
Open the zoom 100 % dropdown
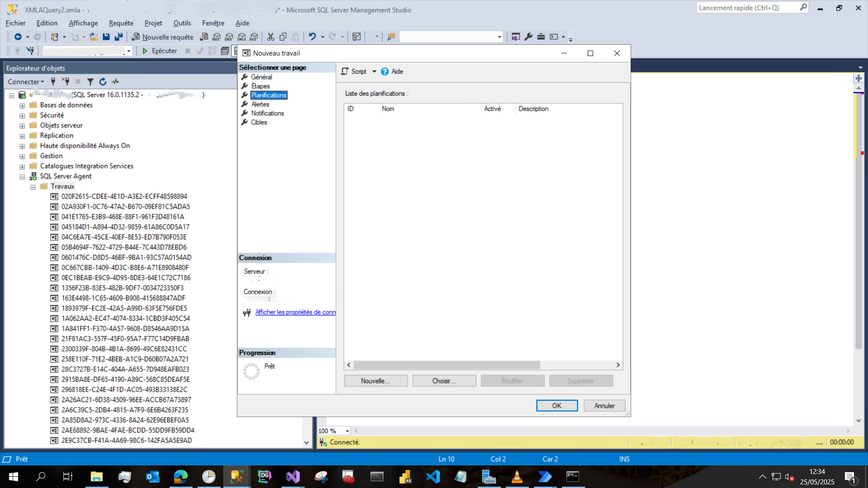pos(347,431)
